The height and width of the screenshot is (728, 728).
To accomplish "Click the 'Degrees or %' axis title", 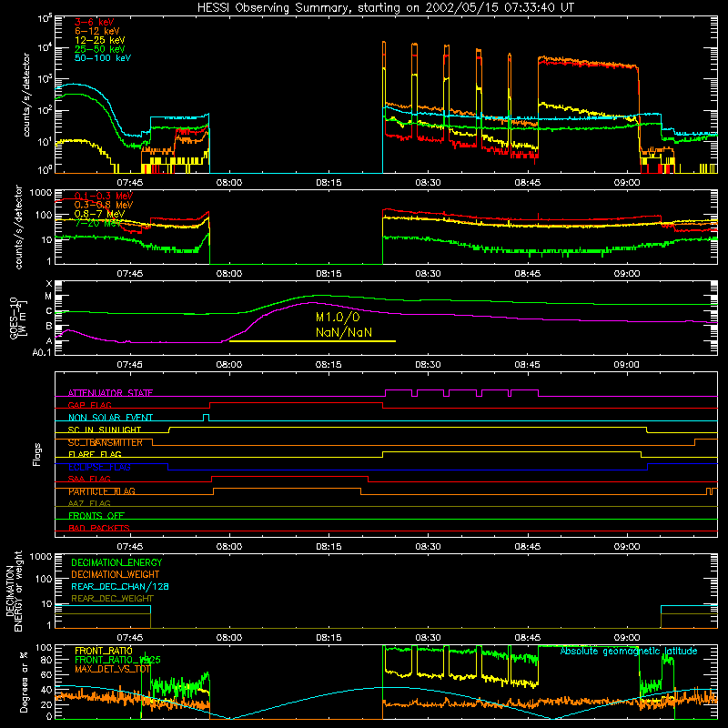I will click(25, 682).
